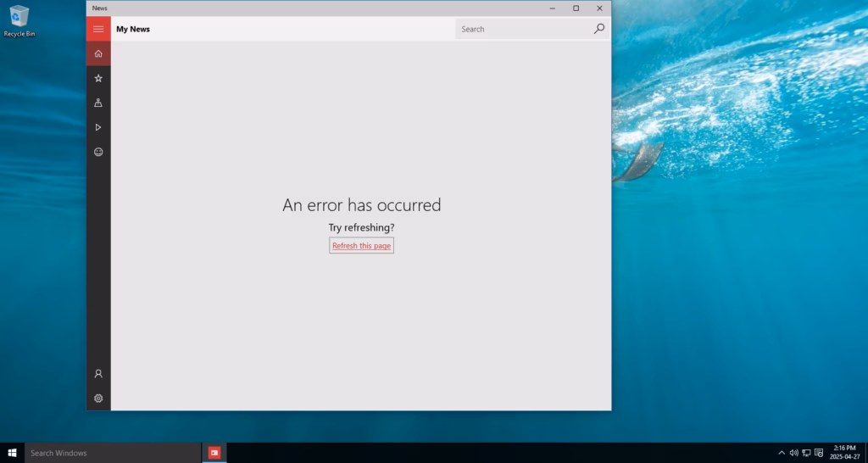Click the search magnifier icon
868x463 pixels.
(599, 29)
